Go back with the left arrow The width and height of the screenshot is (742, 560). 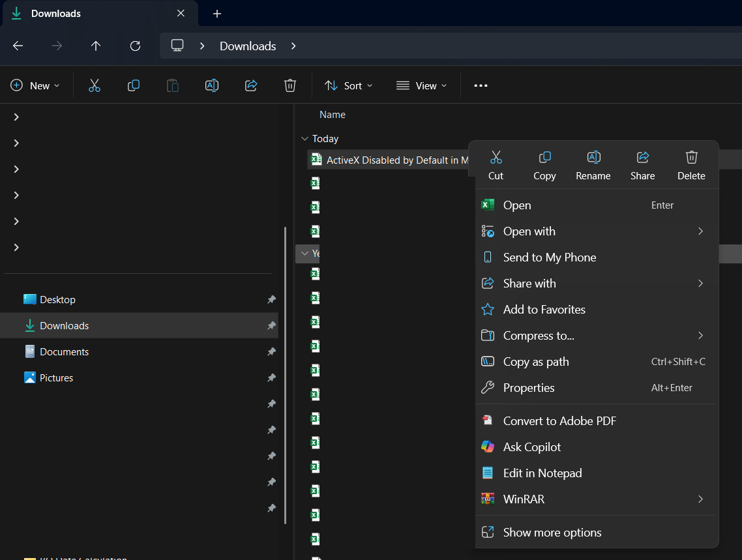point(18,46)
